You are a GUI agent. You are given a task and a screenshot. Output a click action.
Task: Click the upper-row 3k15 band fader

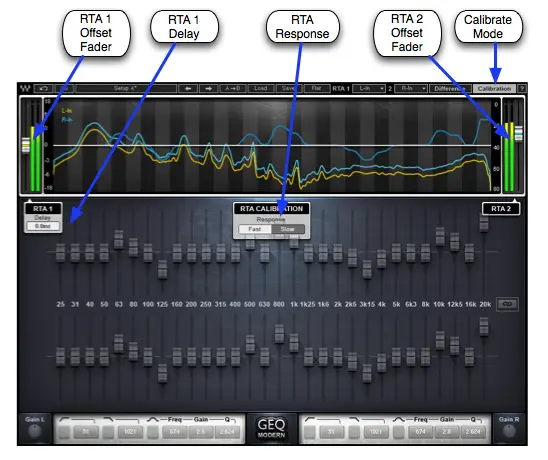(367, 269)
